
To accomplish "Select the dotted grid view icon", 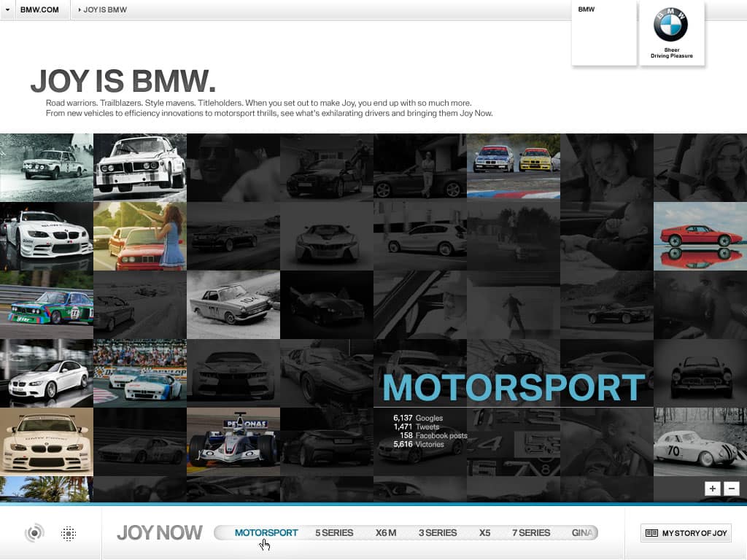I will click(69, 533).
